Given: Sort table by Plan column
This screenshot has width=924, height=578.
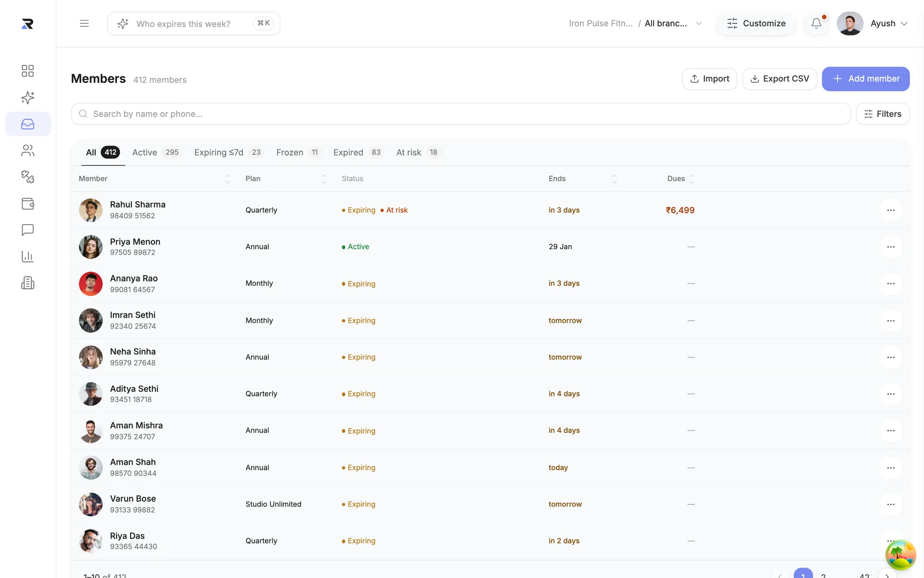Looking at the screenshot, I should pos(323,178).
